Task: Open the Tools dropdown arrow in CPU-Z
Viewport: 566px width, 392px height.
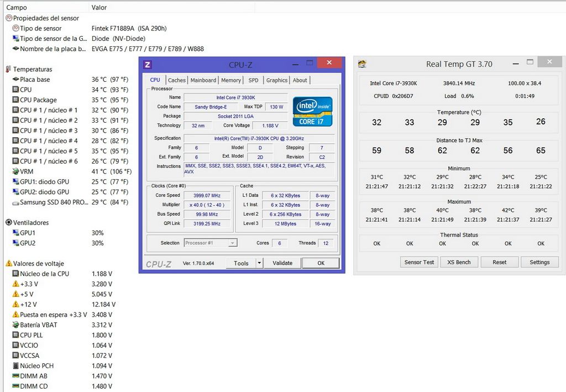Action: 259,263
